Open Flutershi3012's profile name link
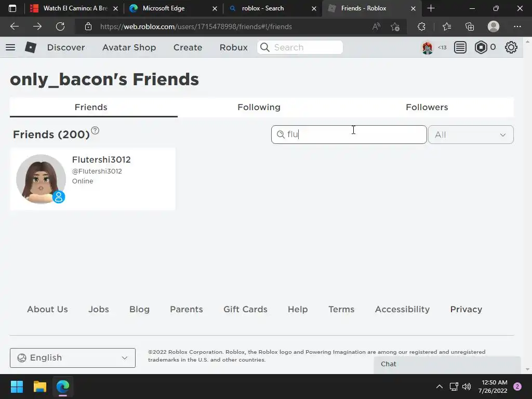Screen dimensions: 532x399 pos(101,159)
